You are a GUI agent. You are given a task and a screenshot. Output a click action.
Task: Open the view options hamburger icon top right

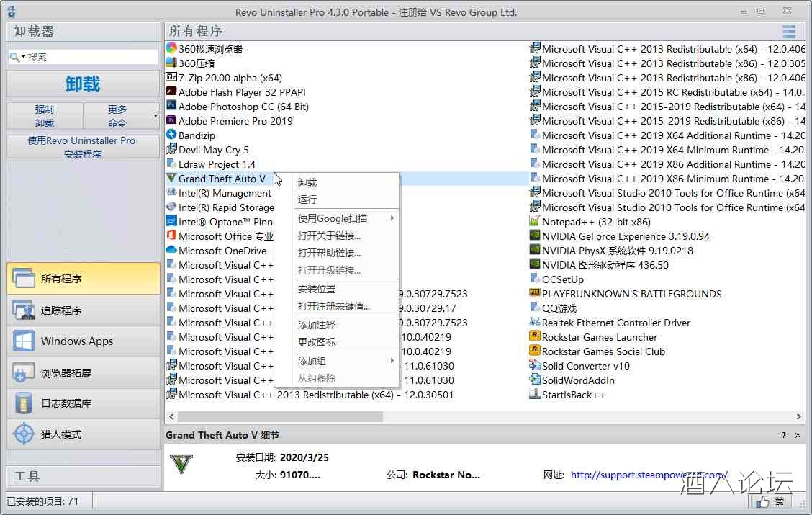coord(788,31)
